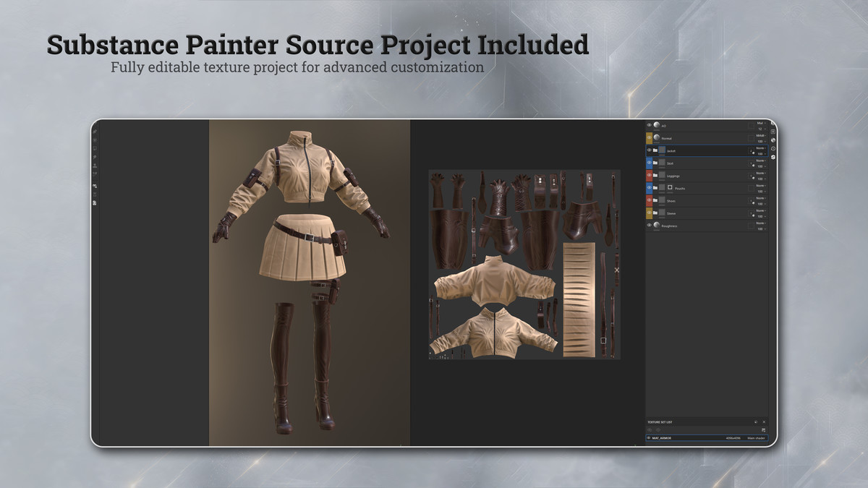The height and width of the screenshot is (488, 868).
Task: Open blend mode dropdown for AO layer
Action: pyautogui.click(x=761, y=123)
